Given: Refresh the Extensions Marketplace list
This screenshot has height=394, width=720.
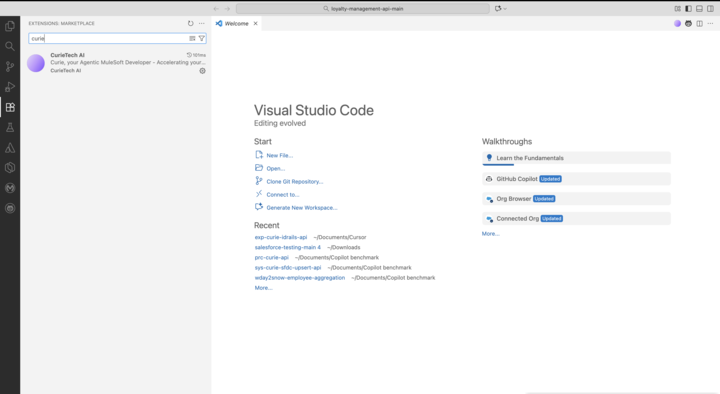Looking at the screenshot, I should (191, 23).
